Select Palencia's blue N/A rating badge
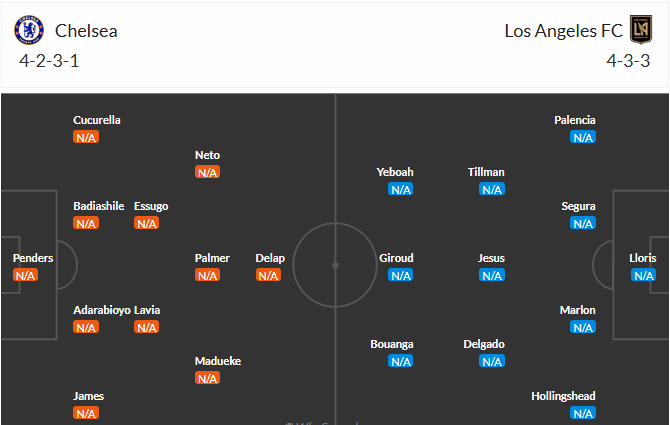 coord(583,137)
